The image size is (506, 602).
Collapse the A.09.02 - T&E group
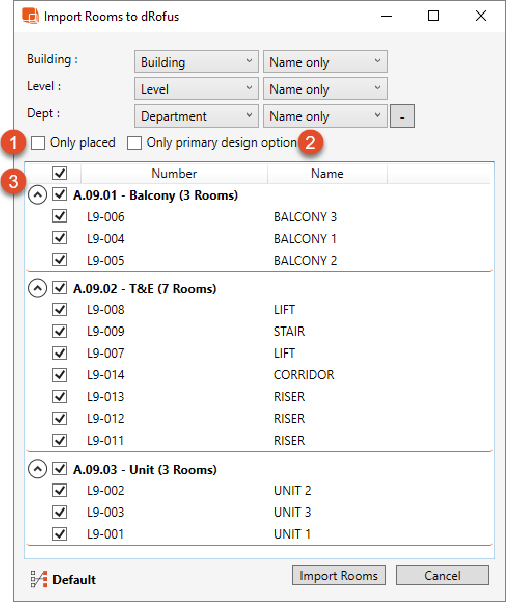coord(38,288)
